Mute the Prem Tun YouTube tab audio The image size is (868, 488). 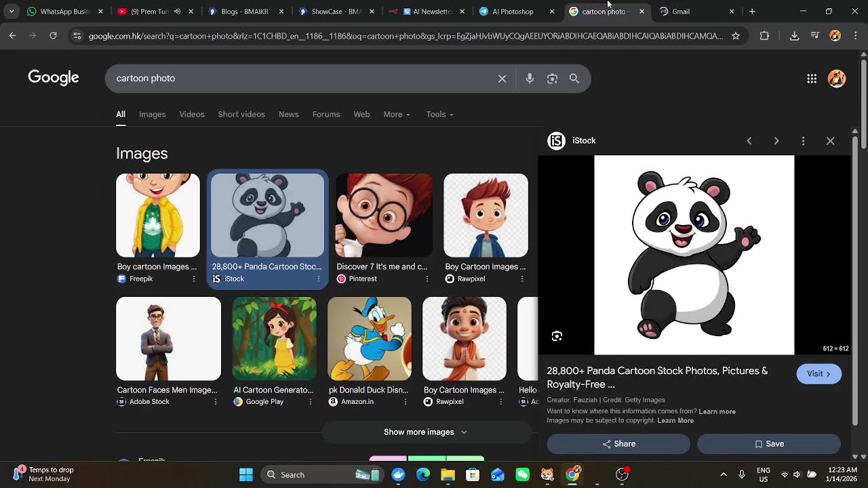[x=177, y=12]
